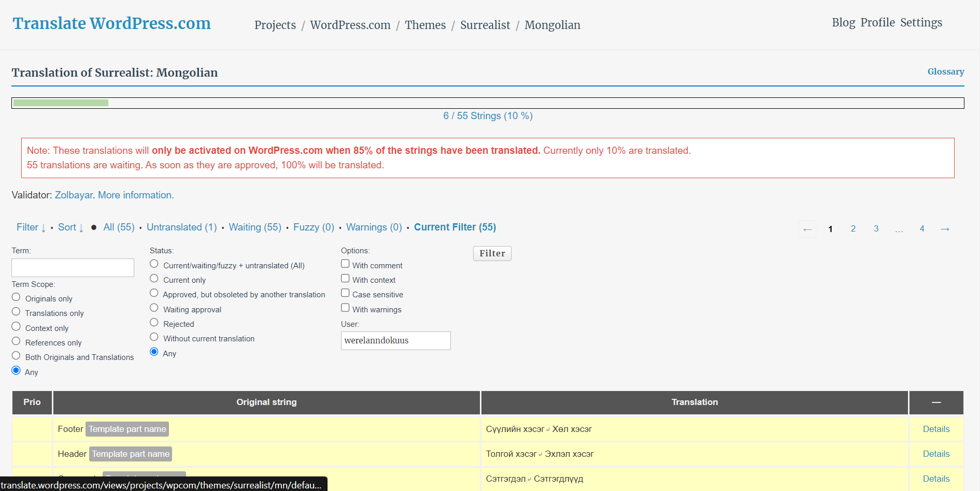Open 'More information' link
Viewport: 980px width, 491px height.
[x=136, y=195]
